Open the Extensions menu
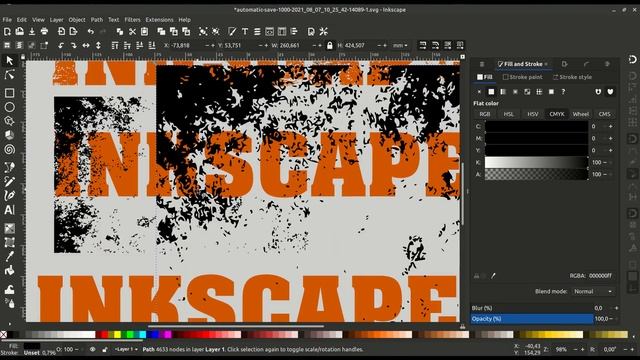 click(x=160, y=20)
